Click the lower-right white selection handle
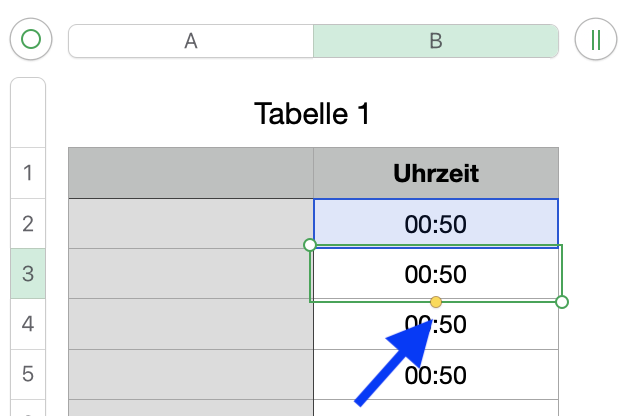 [x=562, y=302]
